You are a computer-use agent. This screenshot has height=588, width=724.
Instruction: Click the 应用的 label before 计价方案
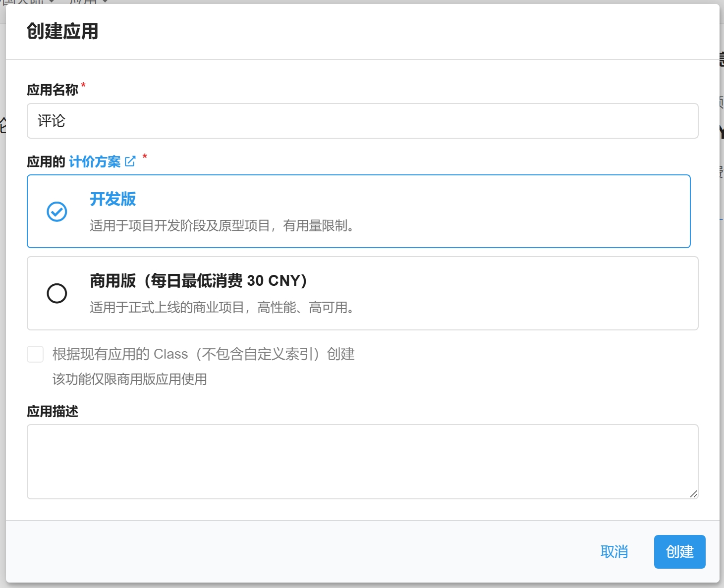pyautogui.click(x=46, y=162)
